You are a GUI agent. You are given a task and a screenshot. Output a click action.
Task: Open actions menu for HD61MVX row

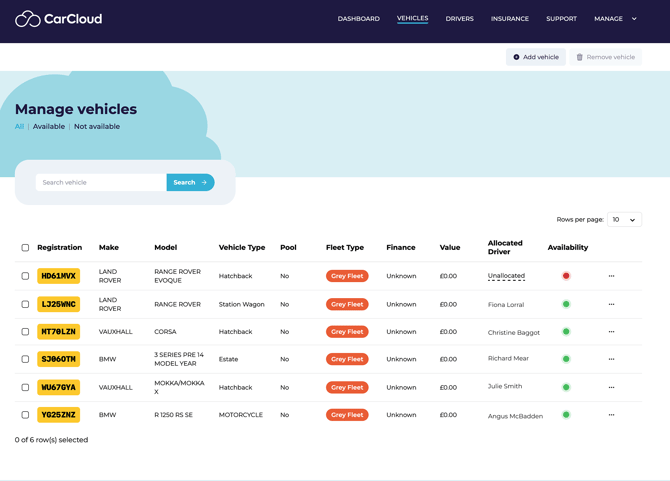(611, 276)
